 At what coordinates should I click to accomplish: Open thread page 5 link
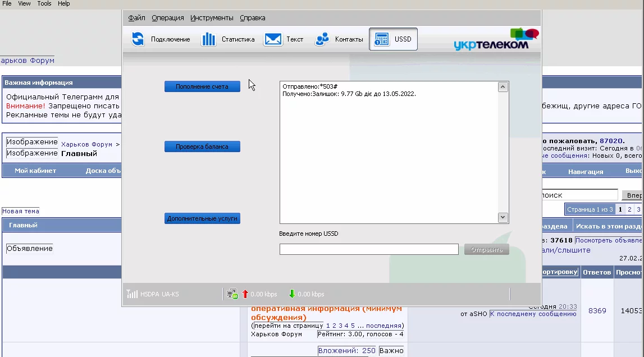(x=353, y=326)
